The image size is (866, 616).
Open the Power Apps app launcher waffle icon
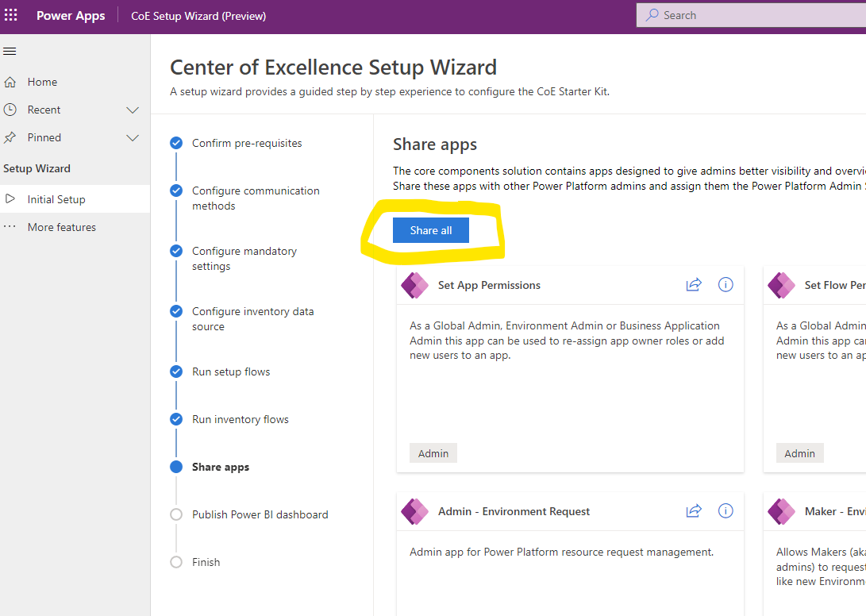click(x=11, y=14)
